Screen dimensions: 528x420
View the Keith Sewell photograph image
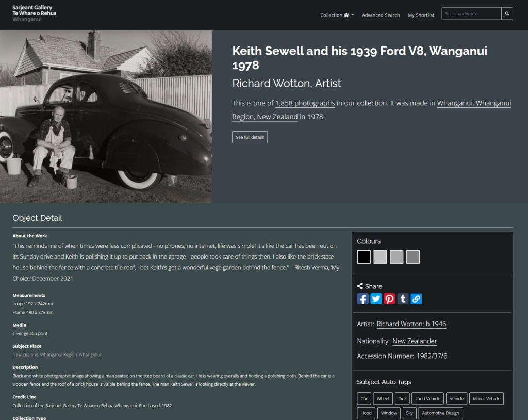106,117
